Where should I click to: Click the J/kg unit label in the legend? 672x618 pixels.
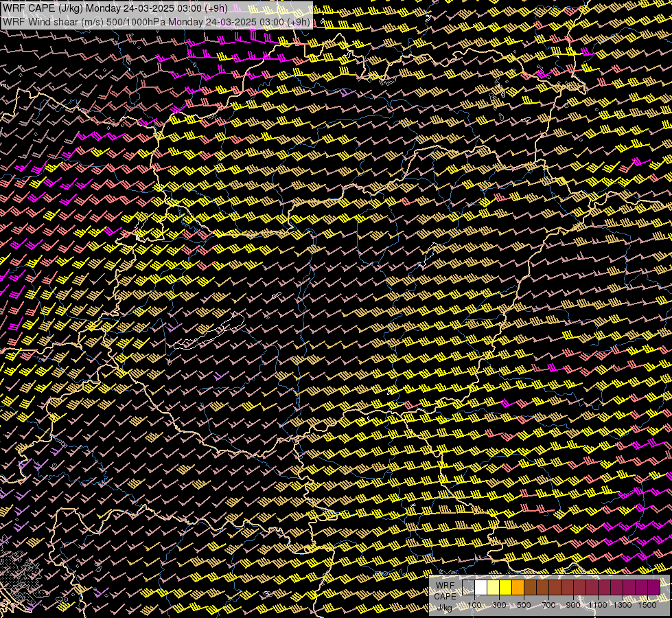444,607
